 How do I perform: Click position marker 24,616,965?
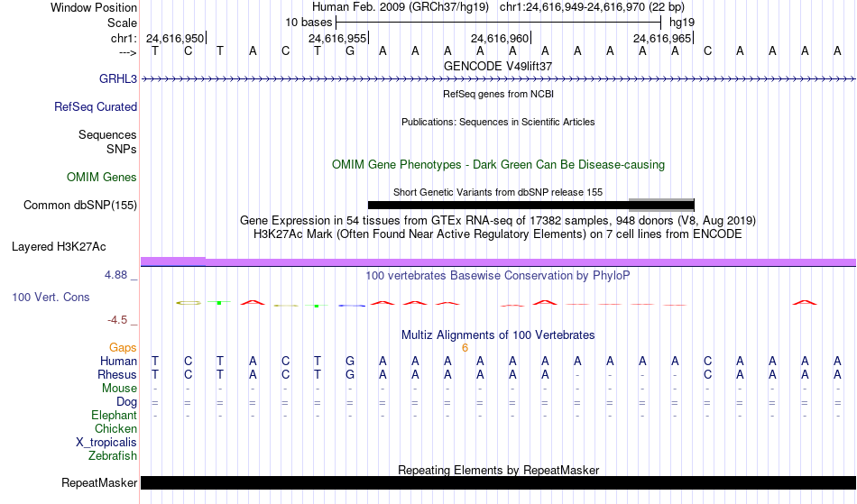[x=662, y=38]
